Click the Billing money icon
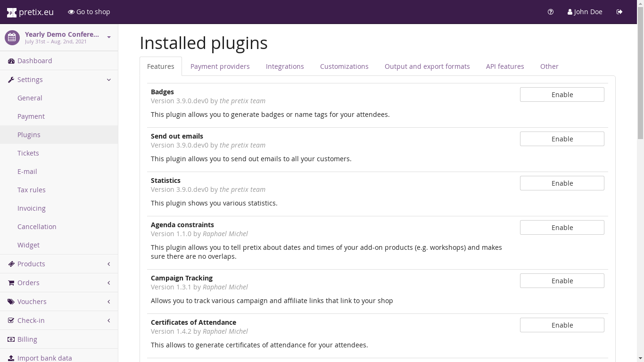 [11, 339]
